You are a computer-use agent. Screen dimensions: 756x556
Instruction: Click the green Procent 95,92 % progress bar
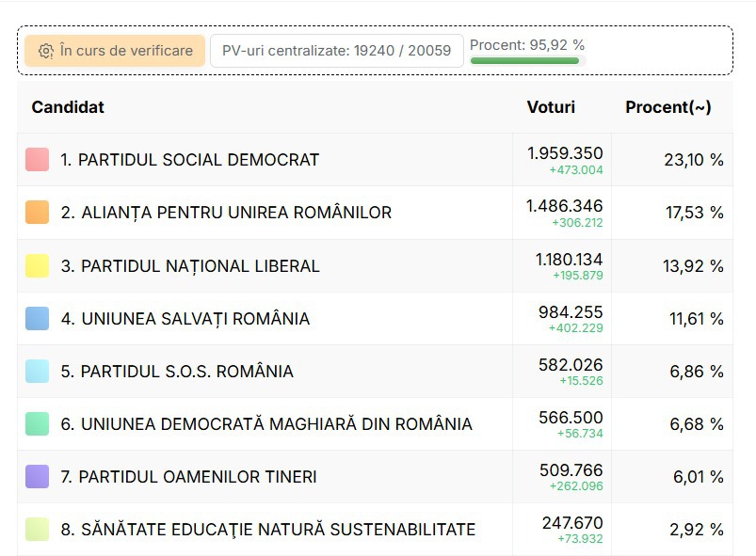(x=524, y=61)
